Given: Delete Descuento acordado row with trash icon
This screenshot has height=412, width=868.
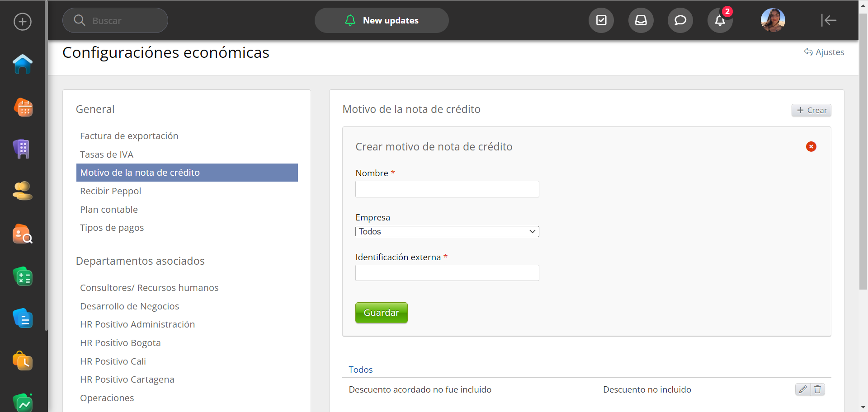Looking at the screenshot, I should 817,389.
